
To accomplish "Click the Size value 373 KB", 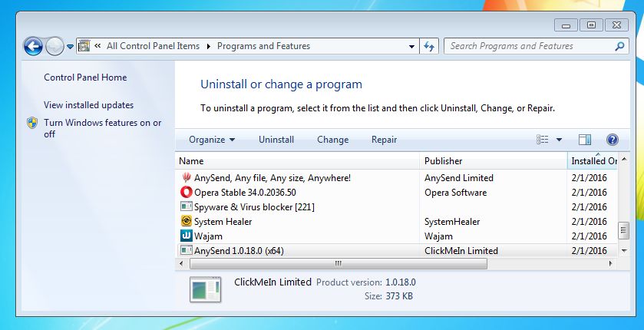I will click(x=399, y=296).
